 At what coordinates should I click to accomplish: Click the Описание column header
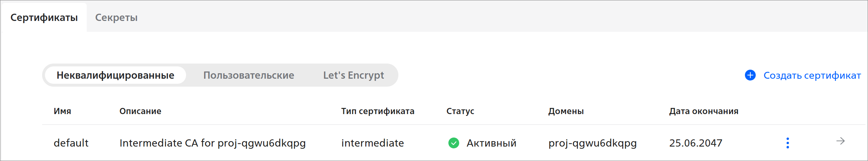point(140,111)
